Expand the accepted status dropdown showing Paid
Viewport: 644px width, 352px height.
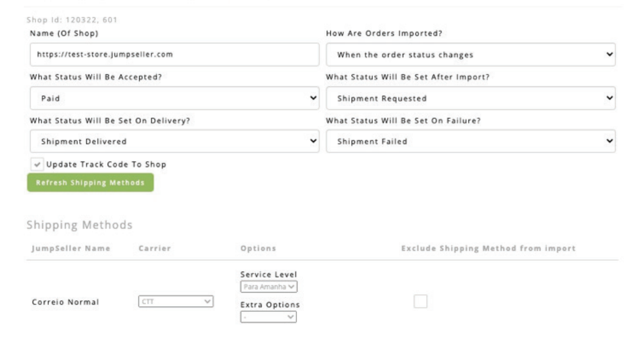click(x=174, y=98)
